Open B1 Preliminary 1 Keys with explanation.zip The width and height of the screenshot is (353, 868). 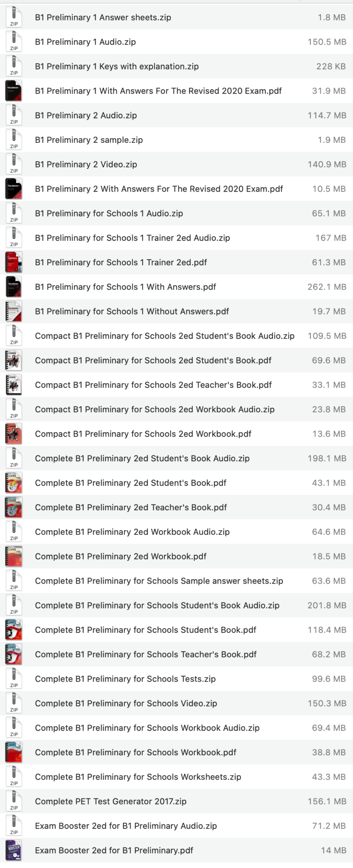116,66
